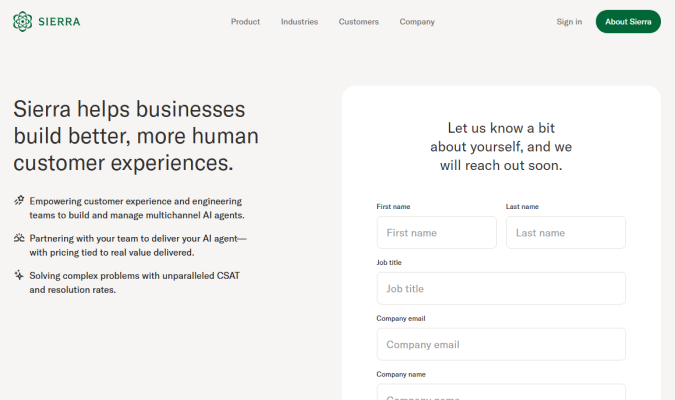
Task: Click the "Company email" field label
Action: point(401,319)
